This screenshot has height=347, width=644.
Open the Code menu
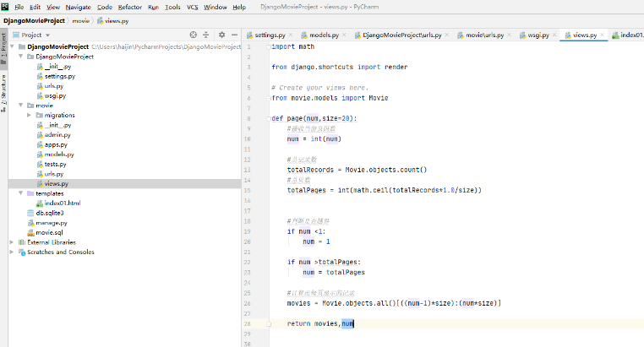pos(105,7)
